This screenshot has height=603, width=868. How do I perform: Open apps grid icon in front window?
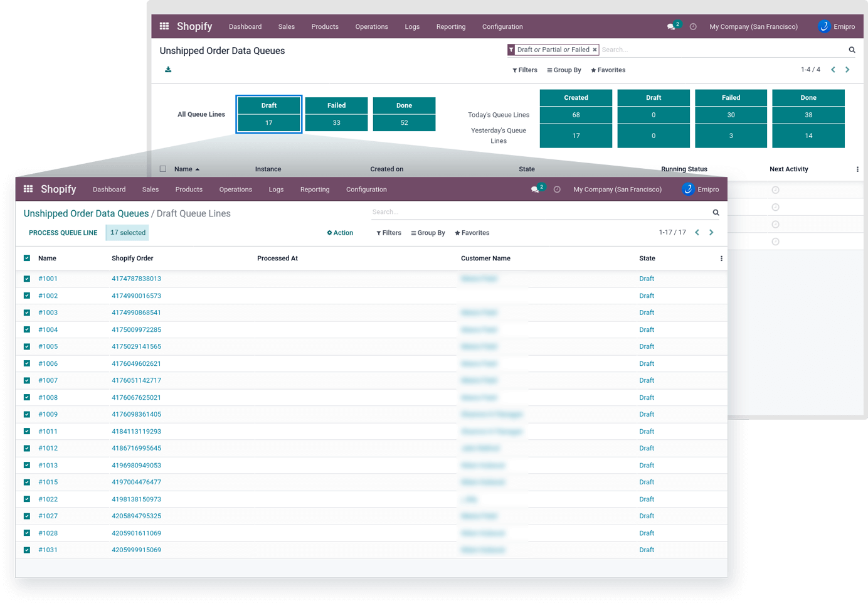[x=28, y=189]
